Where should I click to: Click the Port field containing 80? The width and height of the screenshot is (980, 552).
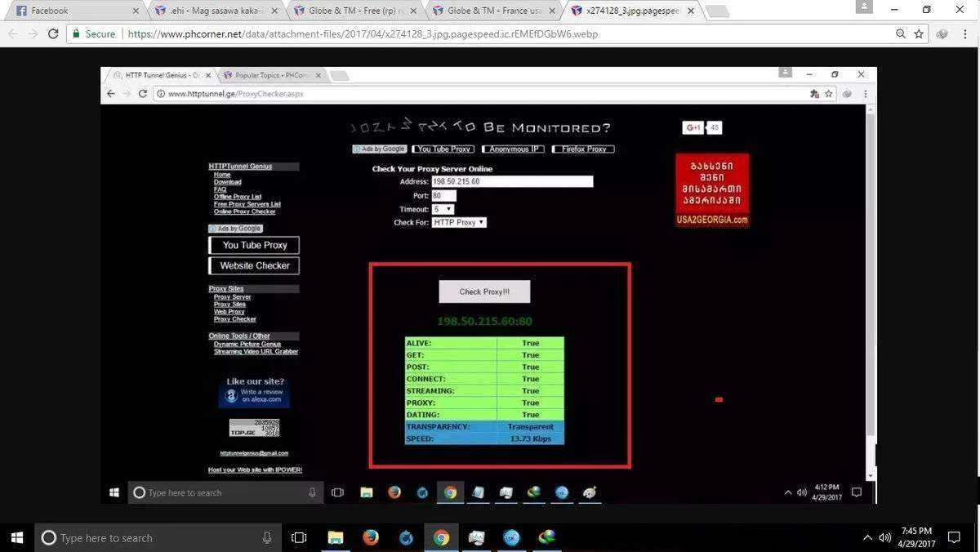point(443,196)
